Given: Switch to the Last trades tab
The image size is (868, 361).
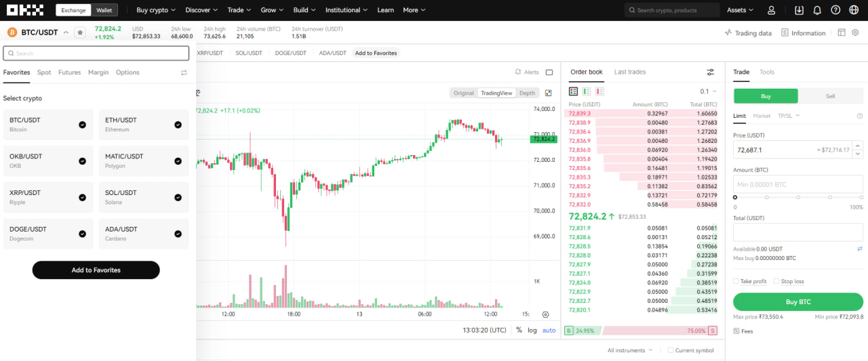Looking at the screenshot, I should (x=630, y=72).
